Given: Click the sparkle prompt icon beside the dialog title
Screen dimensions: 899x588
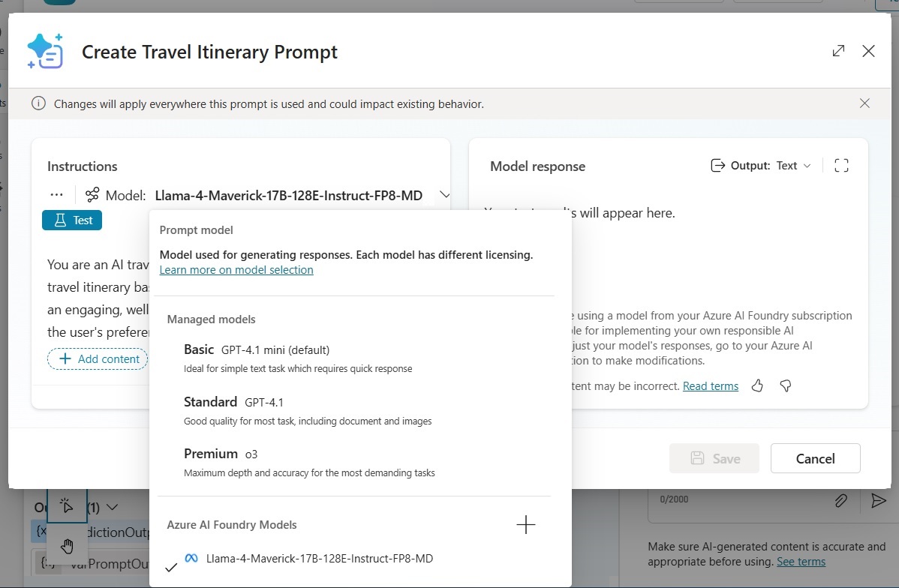Looking at the screenshot, I should [x=44, y=50].
